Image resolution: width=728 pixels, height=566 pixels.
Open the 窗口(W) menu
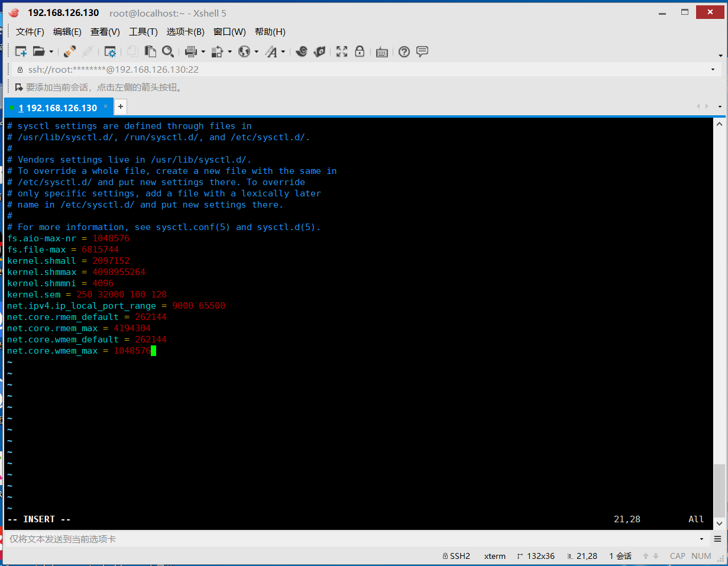pos(229,32)
